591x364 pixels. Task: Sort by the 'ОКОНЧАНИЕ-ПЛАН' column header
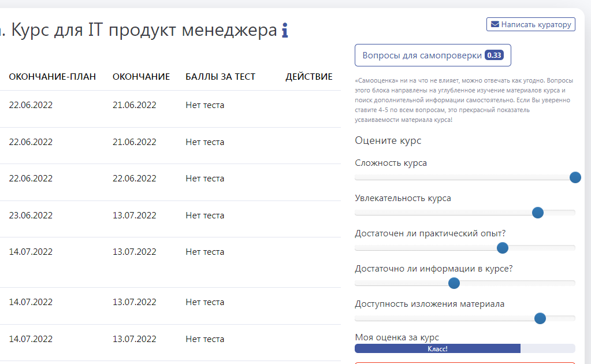[x=53, y=77]
